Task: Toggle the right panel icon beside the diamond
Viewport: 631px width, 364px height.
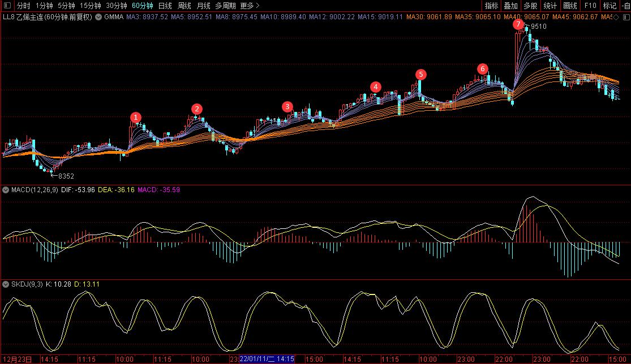Action: 626,17
